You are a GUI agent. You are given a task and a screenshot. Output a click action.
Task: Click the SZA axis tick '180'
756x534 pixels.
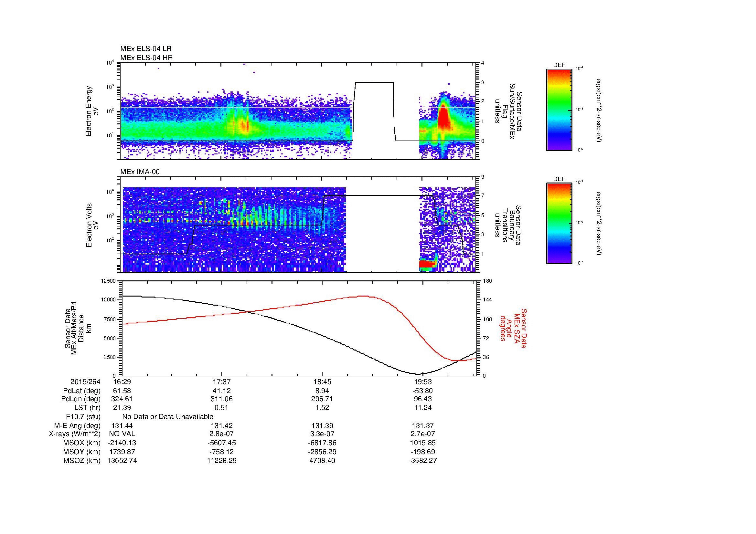(487, 281)
